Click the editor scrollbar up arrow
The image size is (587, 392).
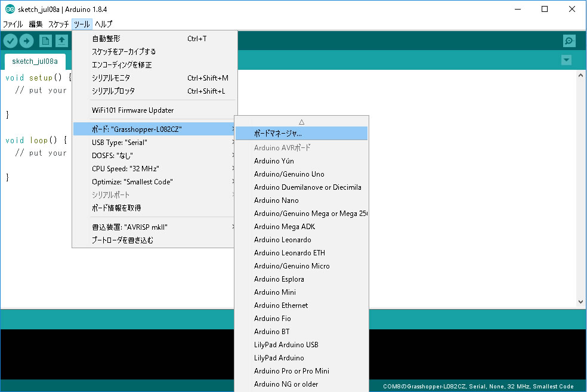580,75
